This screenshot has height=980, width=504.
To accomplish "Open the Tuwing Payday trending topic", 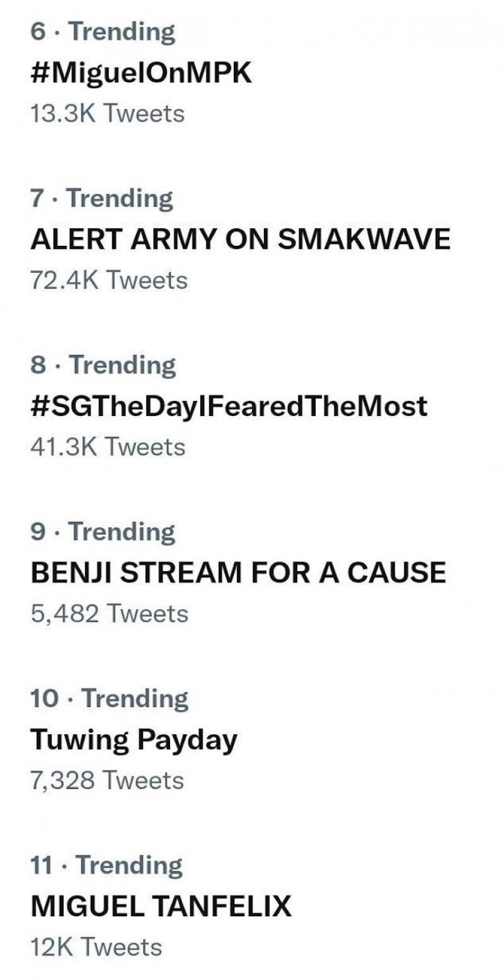I will pos(134,740).
